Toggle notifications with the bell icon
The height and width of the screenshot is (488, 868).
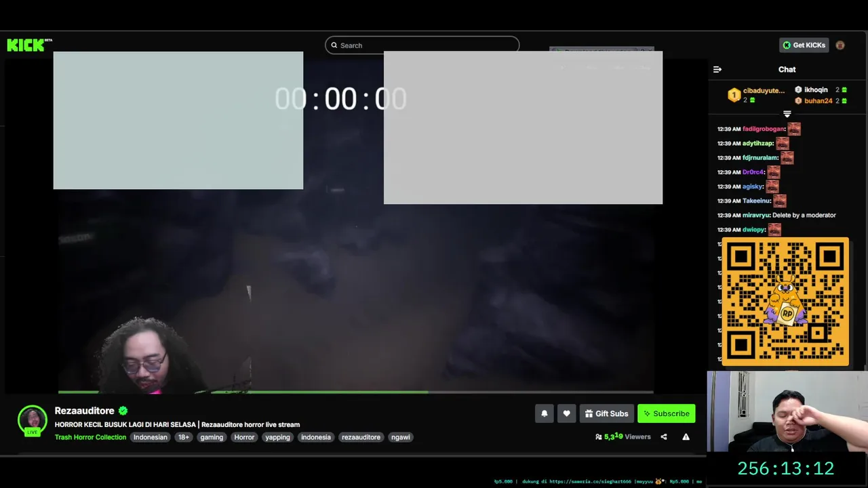pyautogui.click(x=544, y=413)
